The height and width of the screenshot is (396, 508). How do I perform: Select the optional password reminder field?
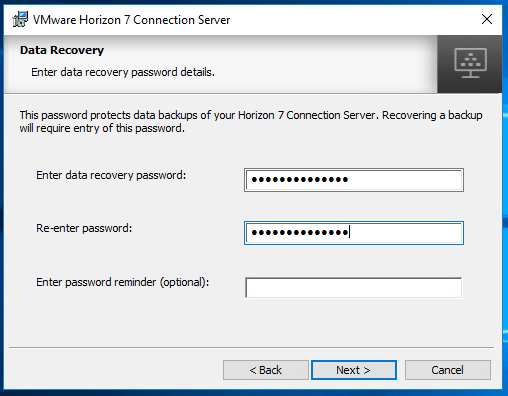coord(354,287)
